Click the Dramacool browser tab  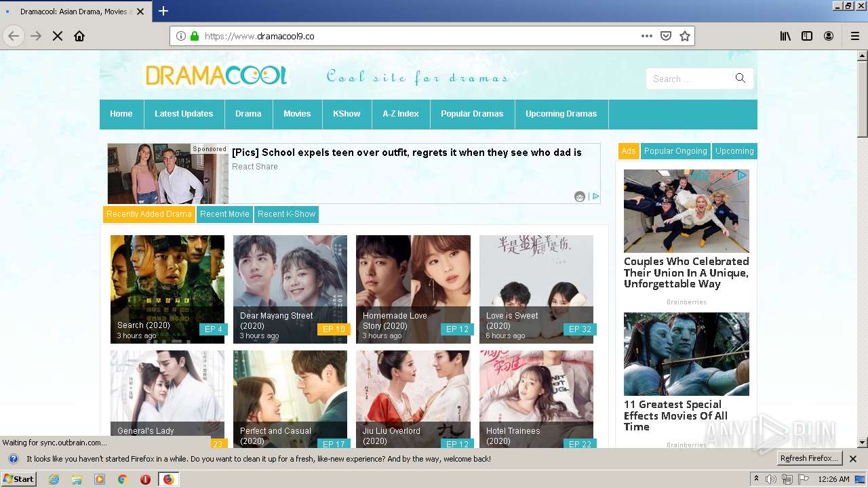[75, 12]
